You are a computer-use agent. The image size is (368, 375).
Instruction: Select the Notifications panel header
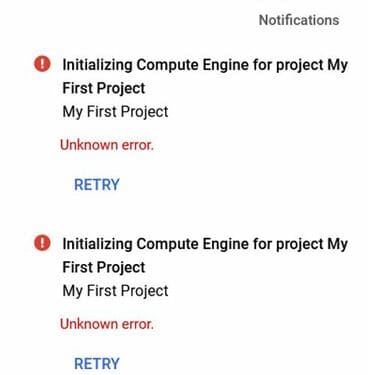[299, 20]
